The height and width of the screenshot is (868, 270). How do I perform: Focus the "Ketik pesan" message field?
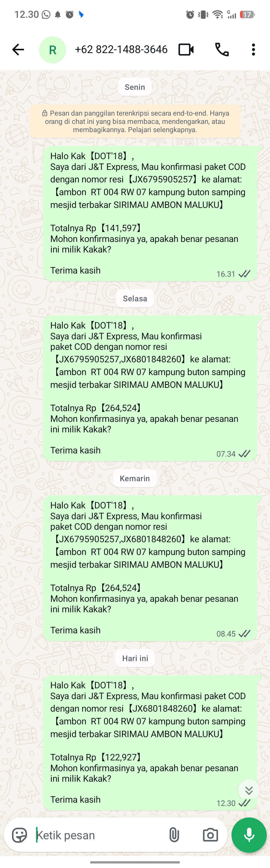98,835
